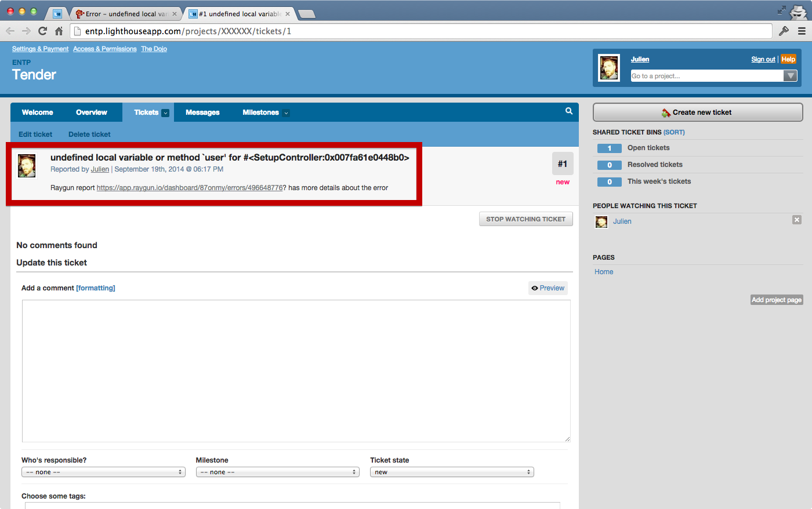Switch to the 'Error – undefined local var' browser tab
Screen dimensions: 812x509
[x=126, y=14]
